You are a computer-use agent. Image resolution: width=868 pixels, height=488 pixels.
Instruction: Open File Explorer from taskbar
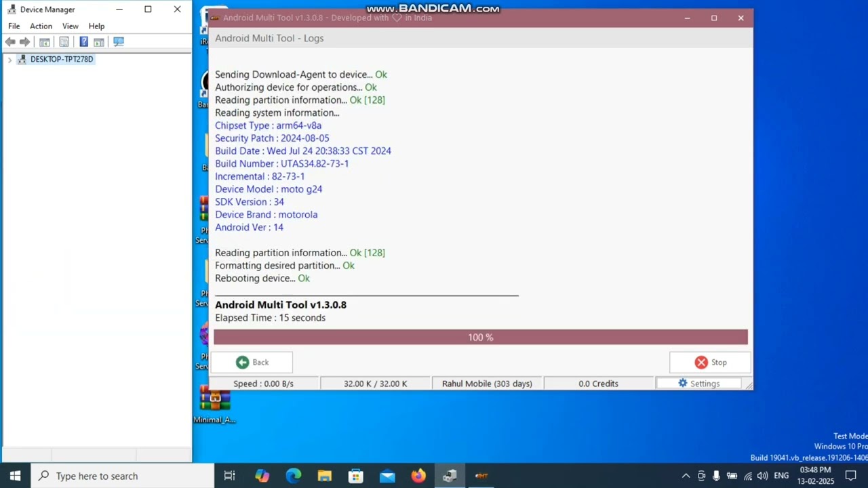pyautogui.click(x=324, y=476)
